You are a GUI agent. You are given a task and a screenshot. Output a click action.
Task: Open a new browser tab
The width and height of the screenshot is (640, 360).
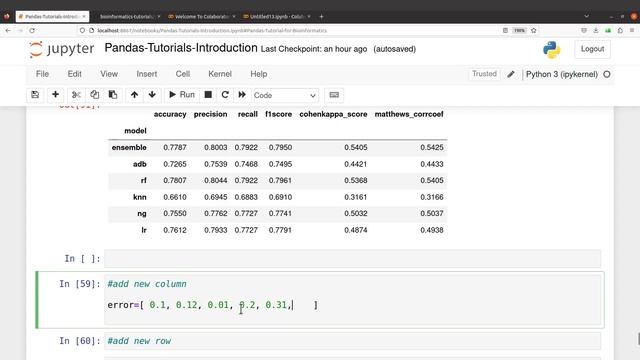[x=321, y=16]
